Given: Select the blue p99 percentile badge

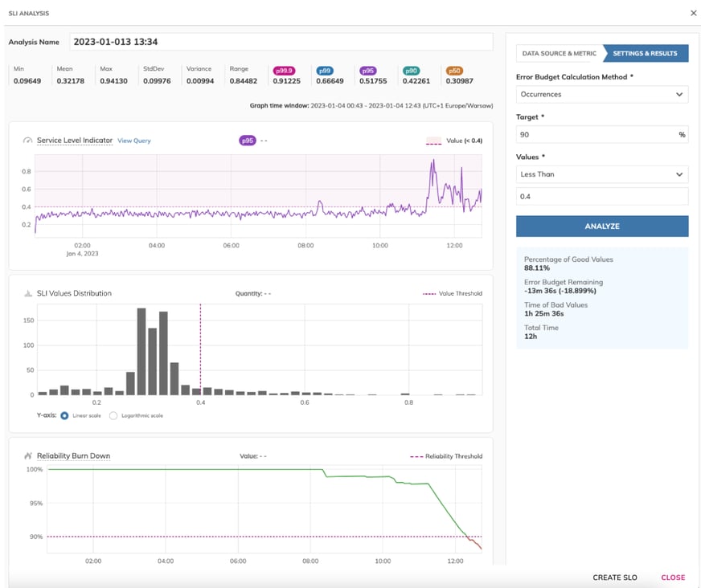Looking at the screenshot, I should (325, 71).
